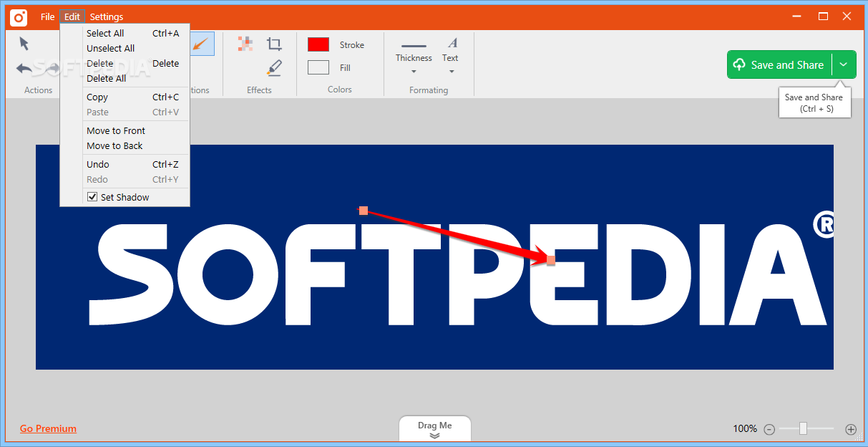Click the zoom in plus icon
The height and width of the screenshot is (447, 868).
pyautogui.click(x=851, y=429)
